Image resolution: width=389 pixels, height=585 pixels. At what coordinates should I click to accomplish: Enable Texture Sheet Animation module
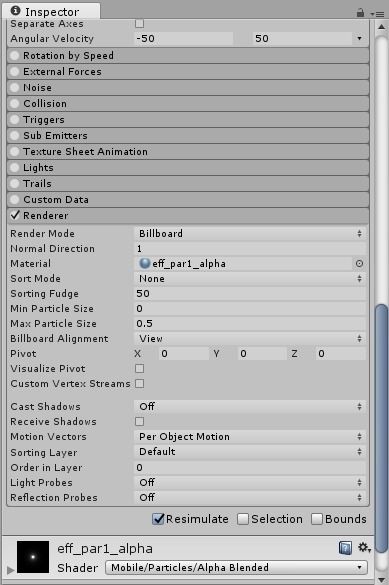pos(15,151)
